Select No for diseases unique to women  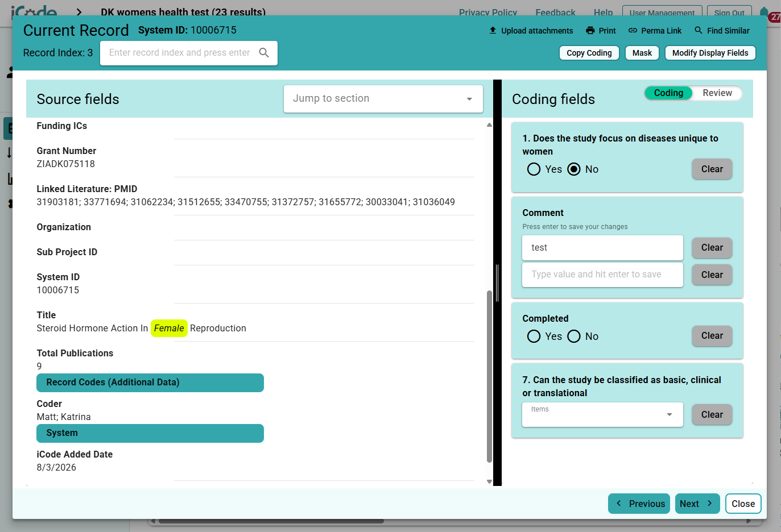tap(574, 169)
